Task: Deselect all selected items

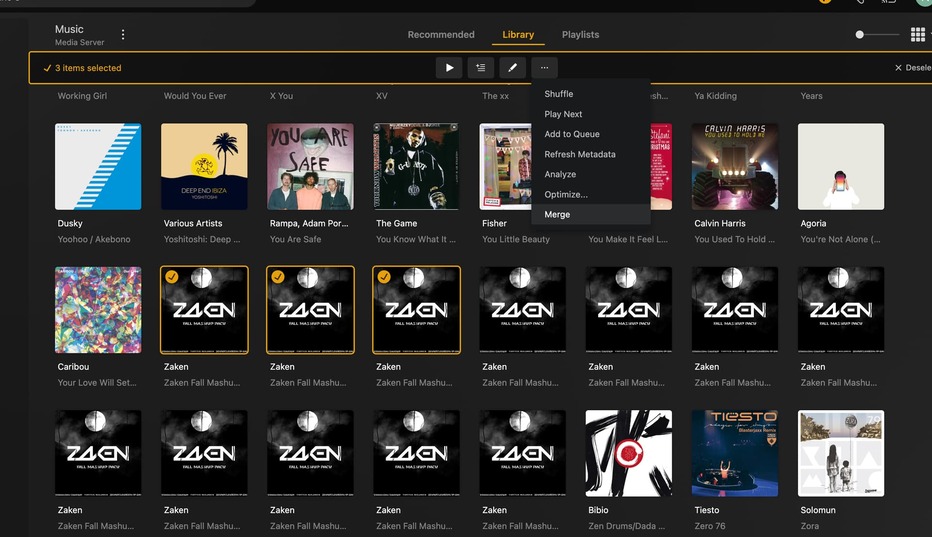Action: [913, 68]
